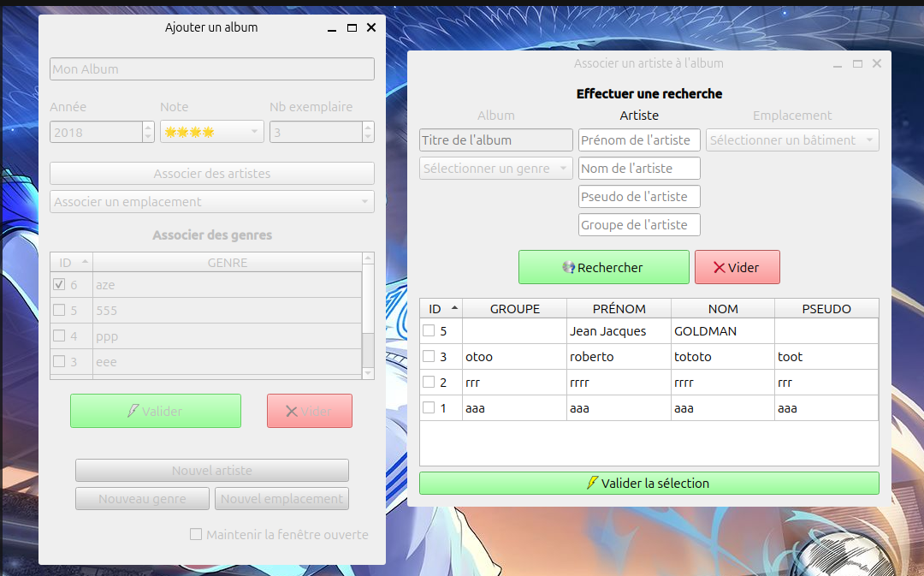Click the Pseudo de l'artiste input
The image size is (924, 576).
point(639,197)
